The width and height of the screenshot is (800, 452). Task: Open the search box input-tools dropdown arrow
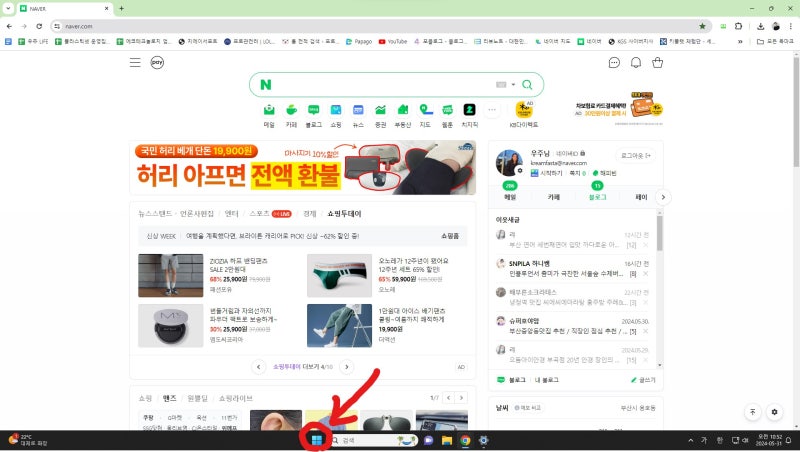tap(513, 85)
